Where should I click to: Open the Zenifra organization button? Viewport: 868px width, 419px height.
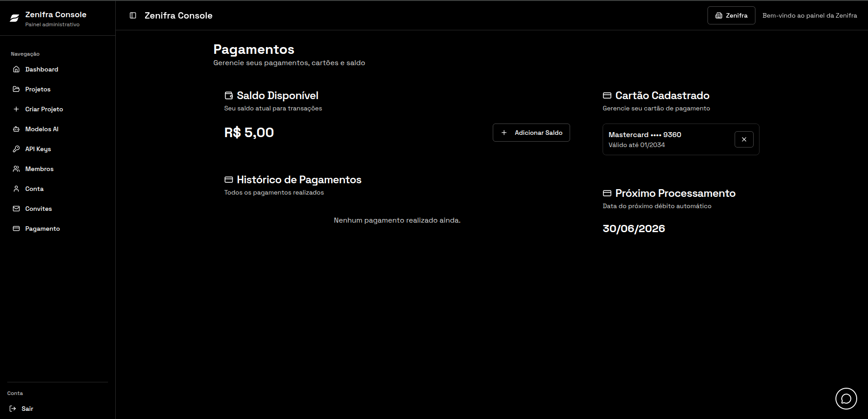[x=731, y=15]
